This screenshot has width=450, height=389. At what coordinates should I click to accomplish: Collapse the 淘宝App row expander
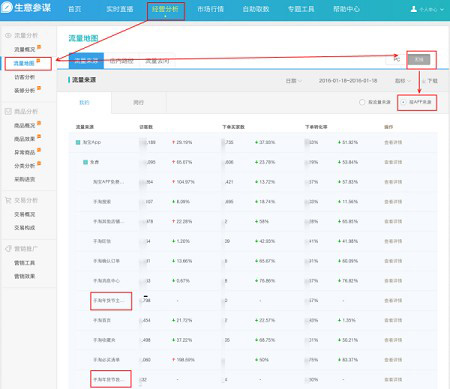pos(78,142)
